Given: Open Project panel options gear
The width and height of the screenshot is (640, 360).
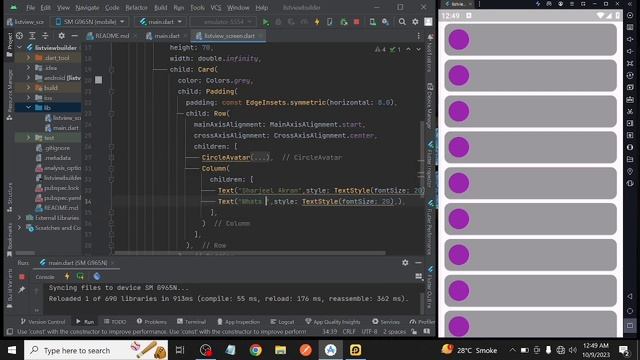Looking at the screenshot, I should (x=61, y=36).
